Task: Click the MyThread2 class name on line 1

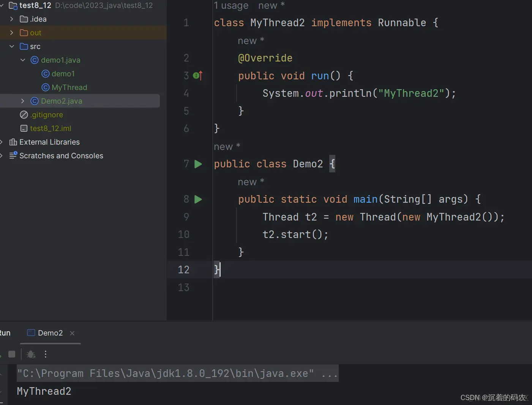Action: (x=278, y=23)
